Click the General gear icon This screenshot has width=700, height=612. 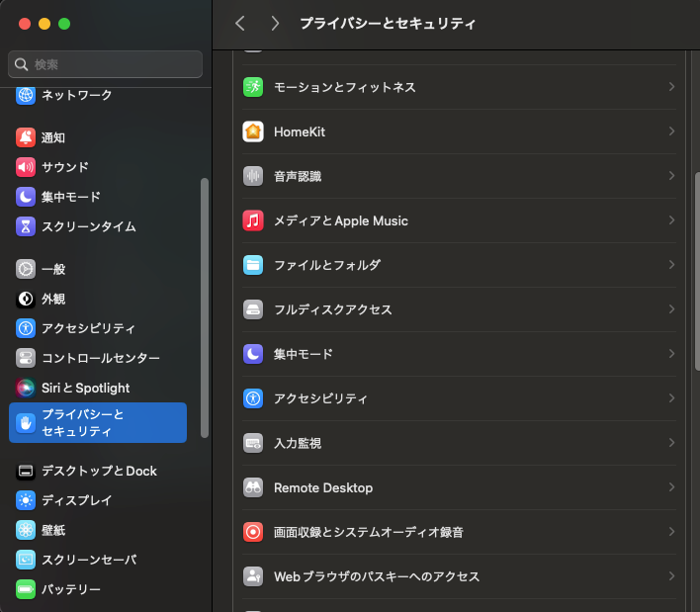point(26,269)
